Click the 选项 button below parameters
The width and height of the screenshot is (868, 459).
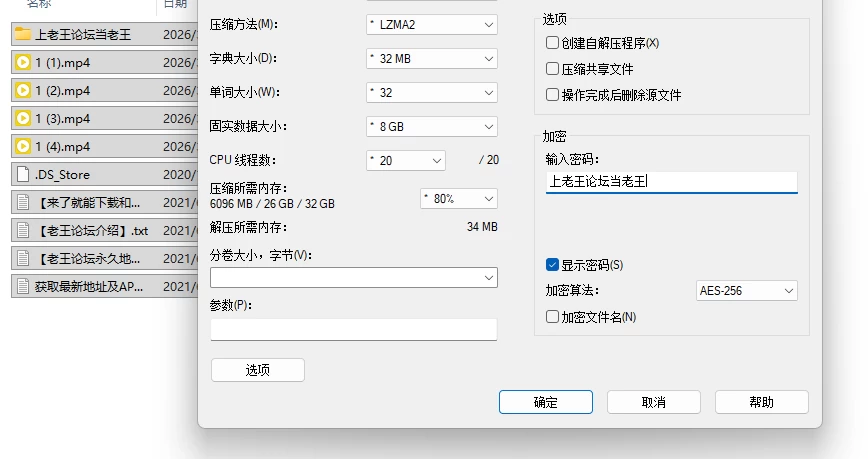click(258, 370)
